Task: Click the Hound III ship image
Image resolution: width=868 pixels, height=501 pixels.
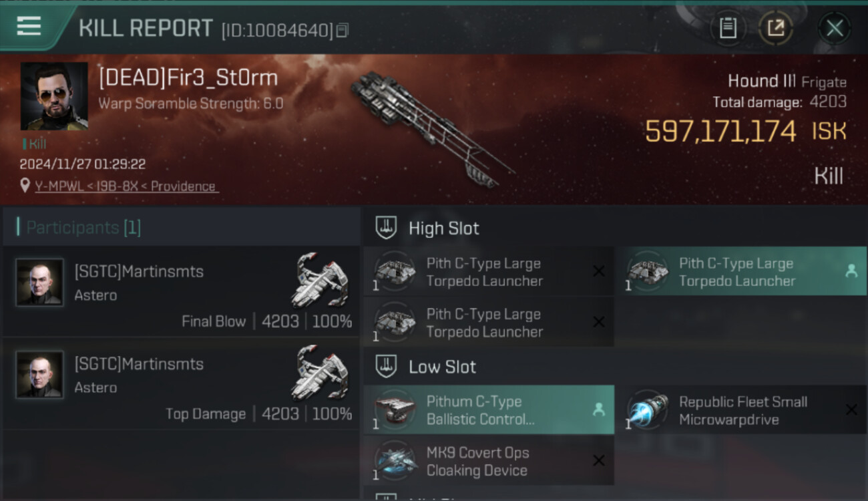Action: click(x=433, y=128)
